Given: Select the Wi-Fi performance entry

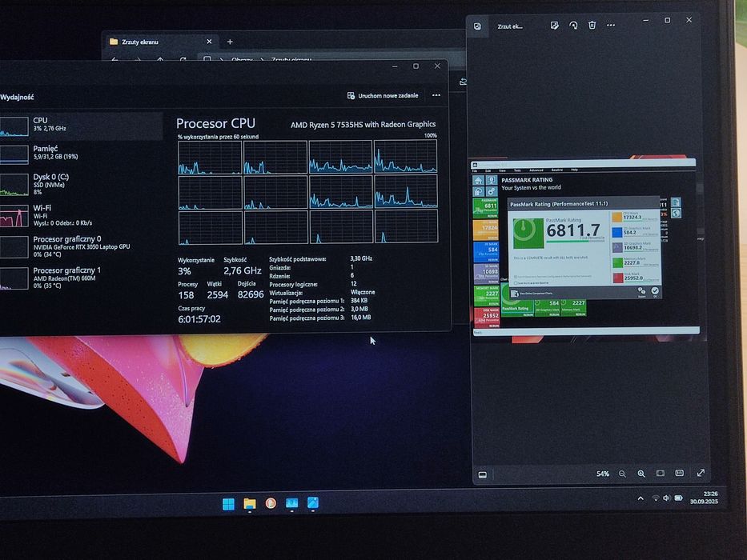Looking at the screenshot, I should coord(81,216).
